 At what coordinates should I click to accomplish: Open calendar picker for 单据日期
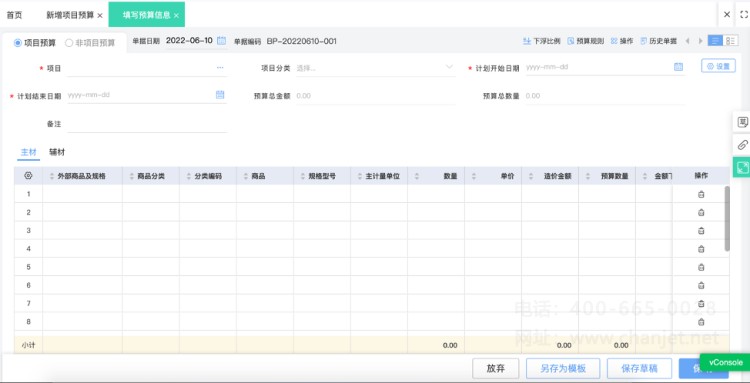pyautogui.click(x=221, y=41)
